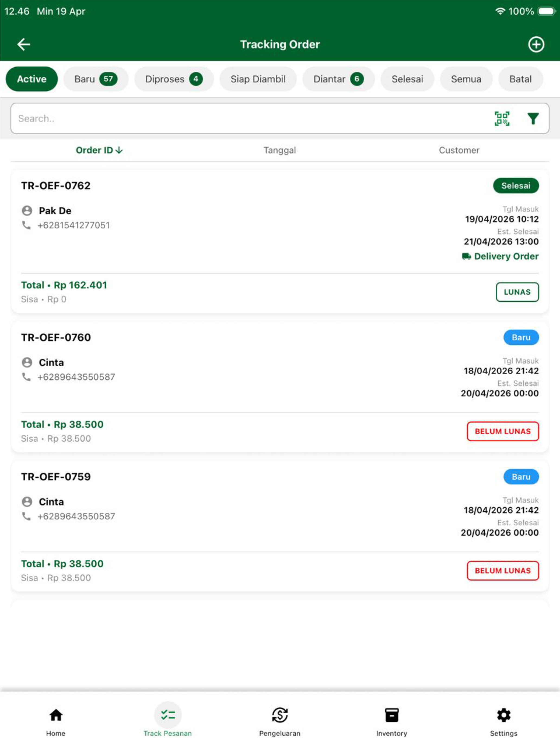The image size is (560, 747).
Task: Add new order with plus icon
Action: pos(536,44)
